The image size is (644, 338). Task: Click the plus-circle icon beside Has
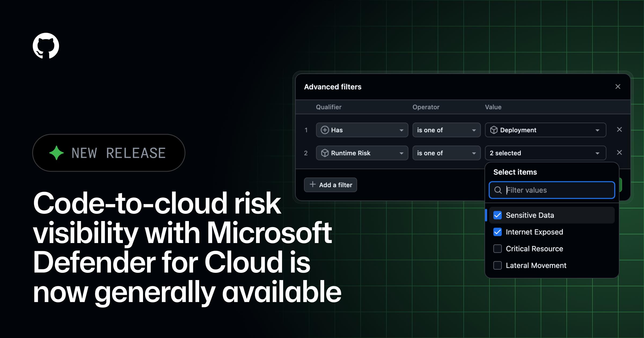point(325,130)
